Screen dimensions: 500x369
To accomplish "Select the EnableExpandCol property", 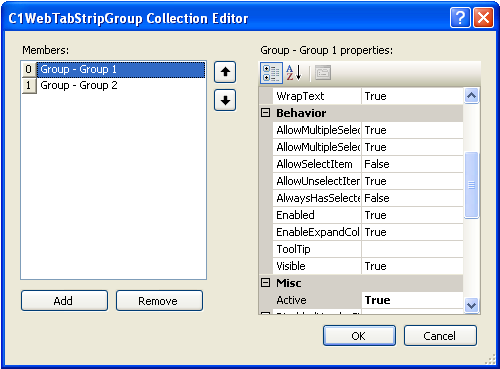I will pos(317,232).
